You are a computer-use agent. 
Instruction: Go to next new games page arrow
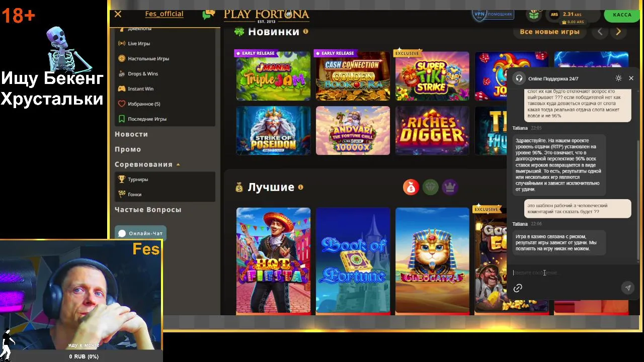618,32
